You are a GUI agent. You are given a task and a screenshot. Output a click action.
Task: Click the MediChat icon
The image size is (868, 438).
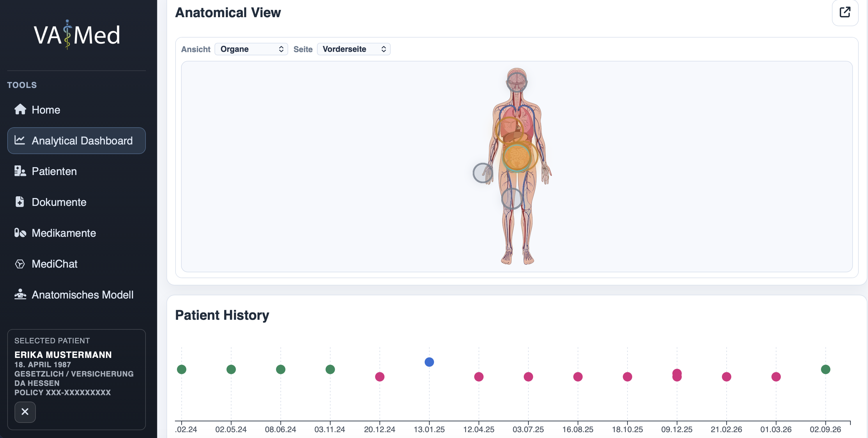20,264
